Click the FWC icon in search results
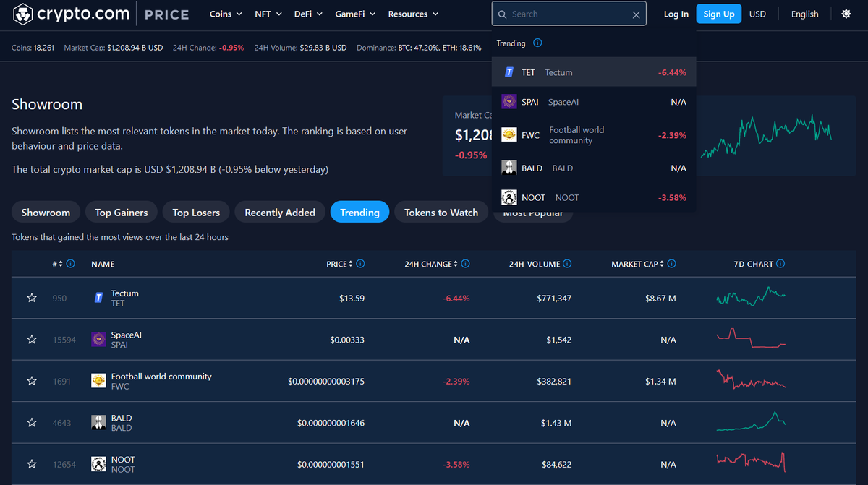868x485 pixels. 509,135
